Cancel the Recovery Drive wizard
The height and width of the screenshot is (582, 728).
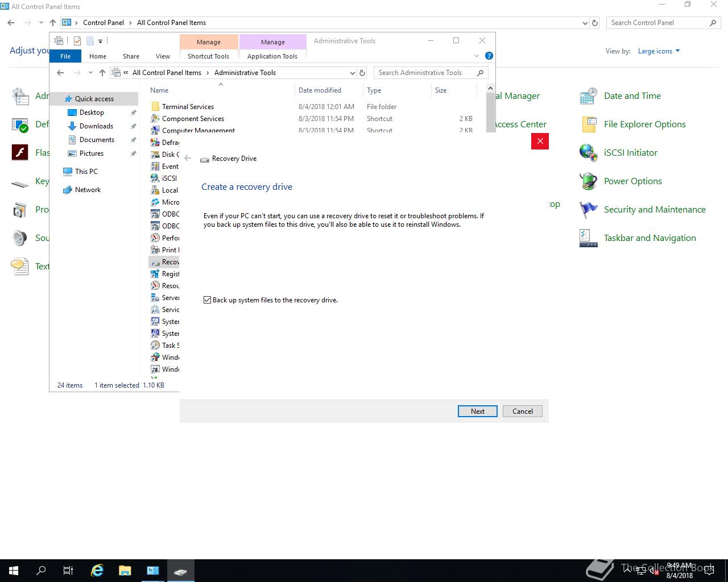tap(522, 411)
